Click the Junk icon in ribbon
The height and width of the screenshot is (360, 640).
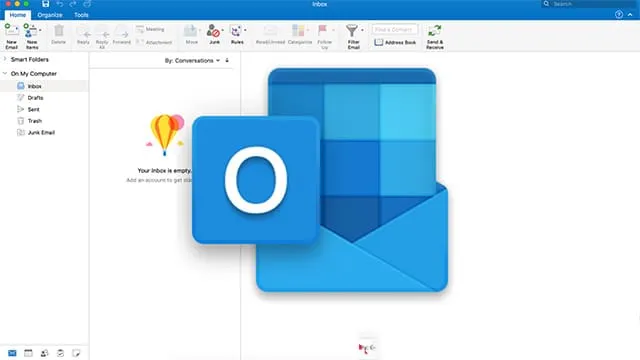(x=213, y=31)
